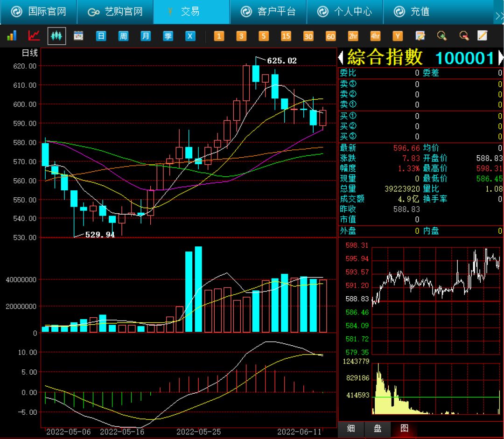Click the 昨收 value 588.83
The height and width of the screenshot is (439, 504).
click(x=406, y=209)
